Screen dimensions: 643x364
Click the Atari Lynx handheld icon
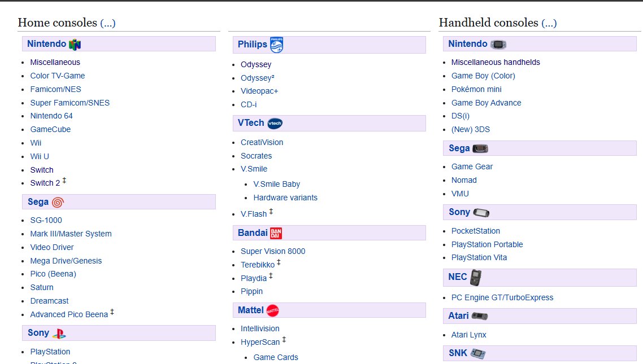480,316
